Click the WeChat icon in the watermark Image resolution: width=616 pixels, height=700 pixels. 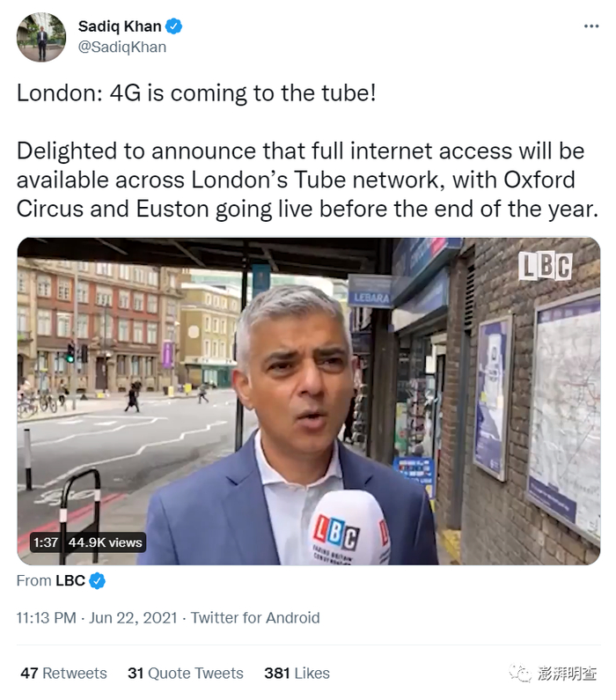point(521,674)
